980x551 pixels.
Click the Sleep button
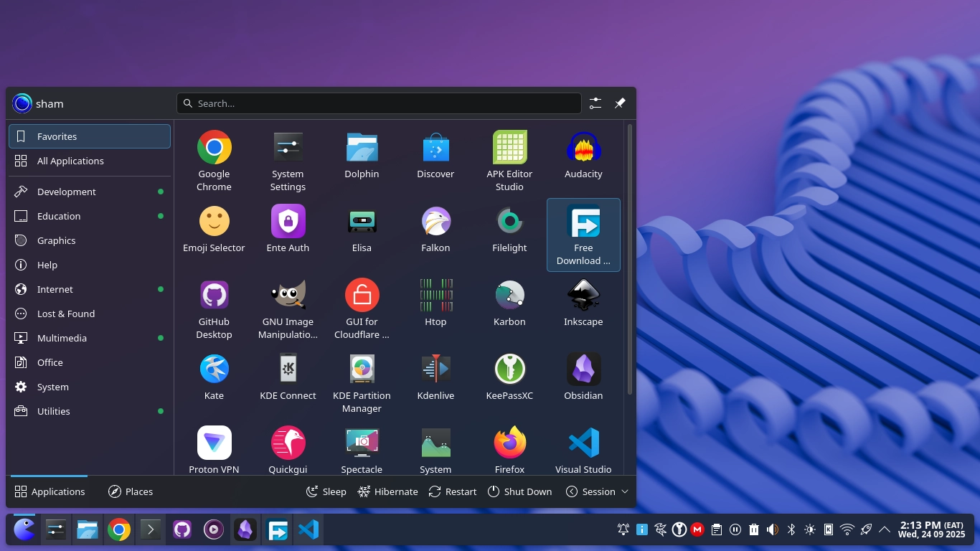click(x=326, y=491)
